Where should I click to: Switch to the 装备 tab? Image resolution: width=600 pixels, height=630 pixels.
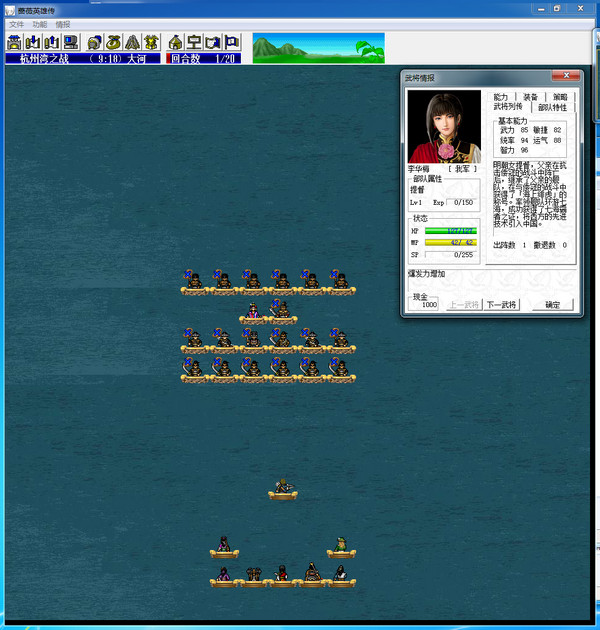530,97
